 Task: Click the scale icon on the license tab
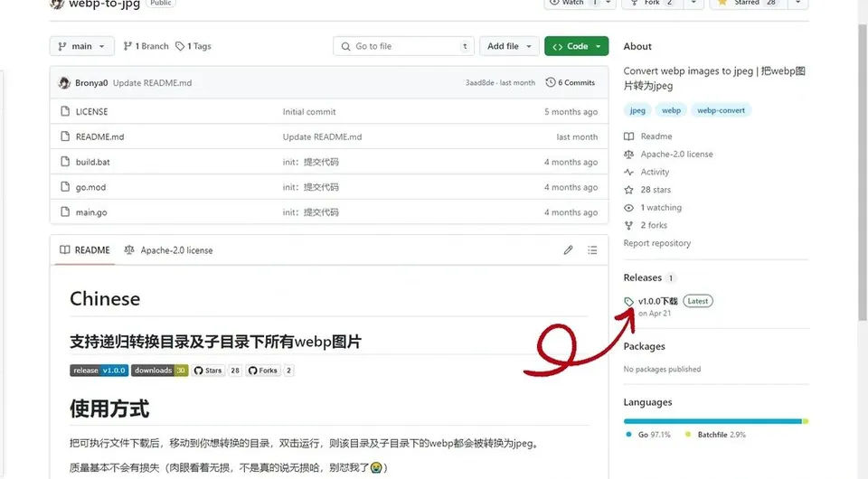pyautogui.click(x=129, y=250)
